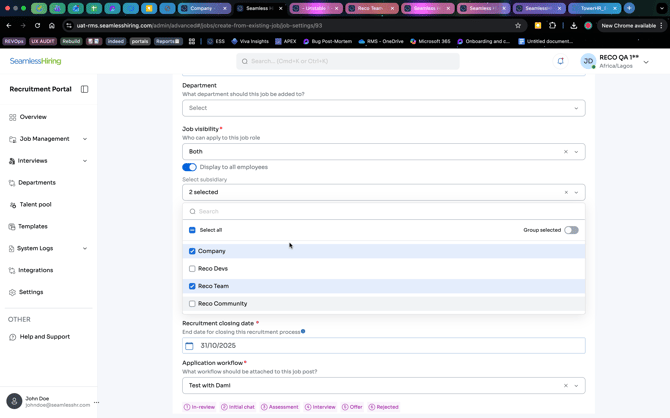Open the Application workflow dropdown arrow

[x=576, y=385]
